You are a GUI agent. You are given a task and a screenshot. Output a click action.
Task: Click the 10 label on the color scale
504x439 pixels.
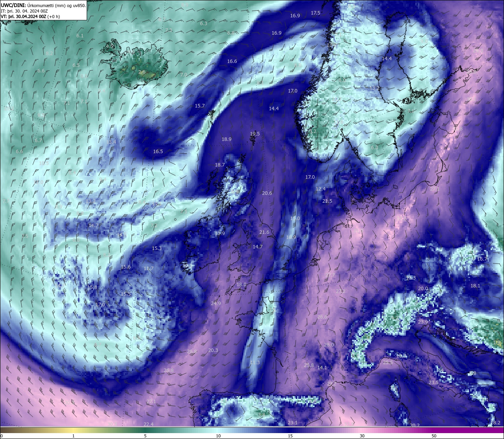(x=218, y=436)
